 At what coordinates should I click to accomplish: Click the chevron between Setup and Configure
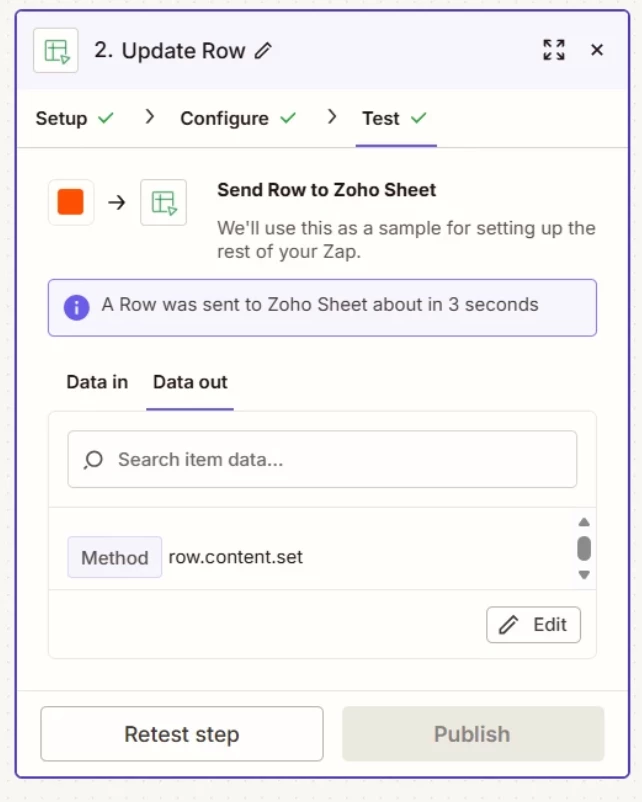click(x=149, y=117)
